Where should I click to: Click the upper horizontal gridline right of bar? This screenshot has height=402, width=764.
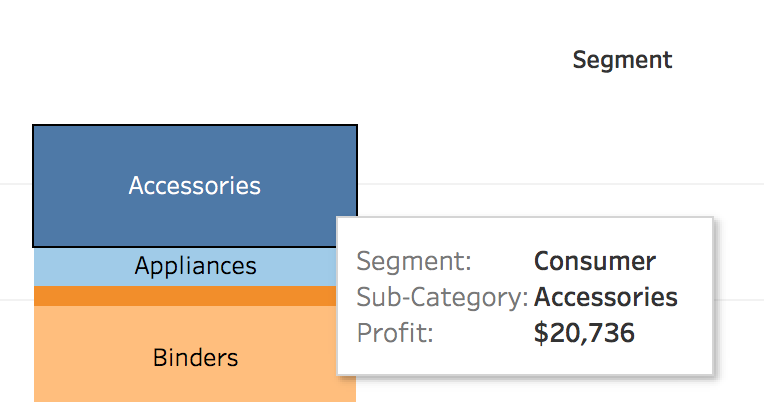560,184
